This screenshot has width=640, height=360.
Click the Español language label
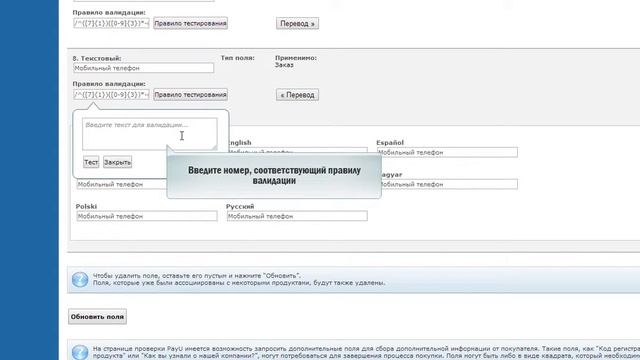390,142
